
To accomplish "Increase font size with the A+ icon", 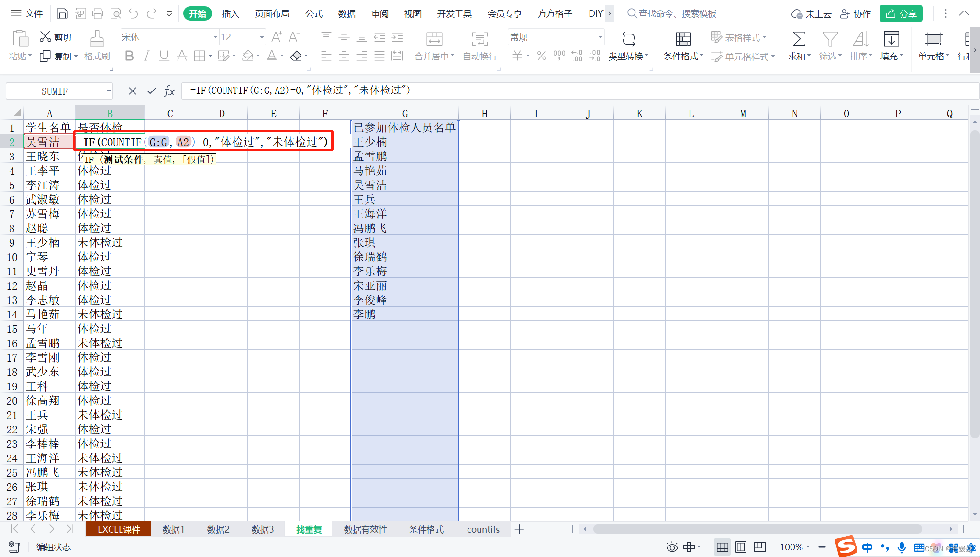I will [x=277, y=37].
